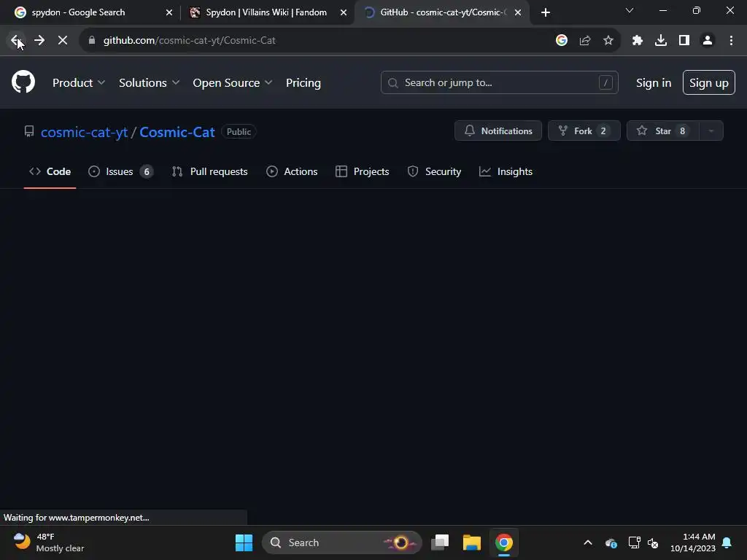The image size is (747, 560).
Task: Open Task View on taskbar
Action: [x=440, y=542]
